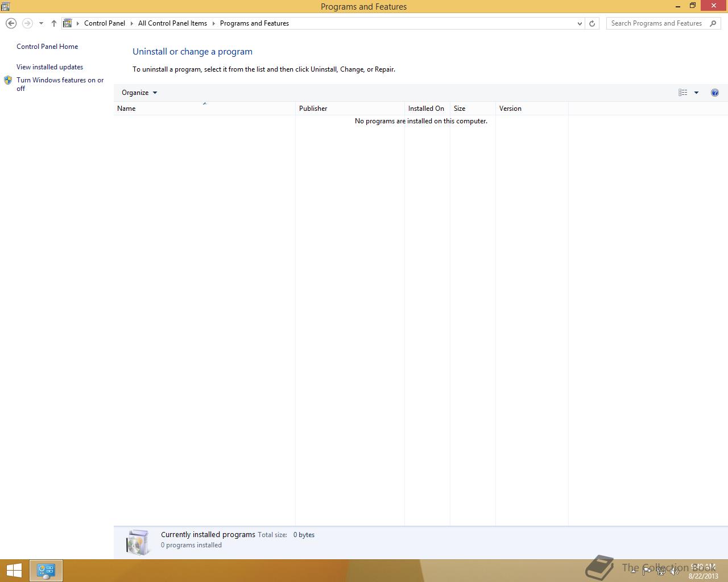The width and height of the screenshot is (728, 582).
Task: Click the Forward navigation arrow
Action: [x=27, y=23]
